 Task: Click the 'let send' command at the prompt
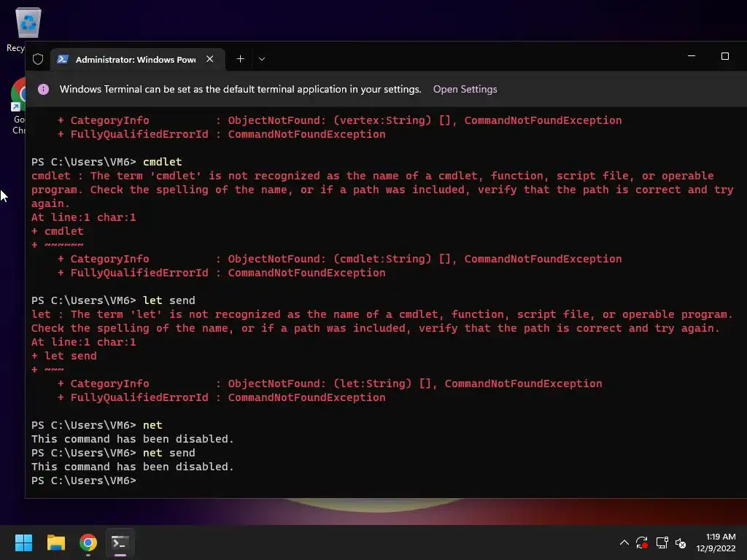pos(169,300)
